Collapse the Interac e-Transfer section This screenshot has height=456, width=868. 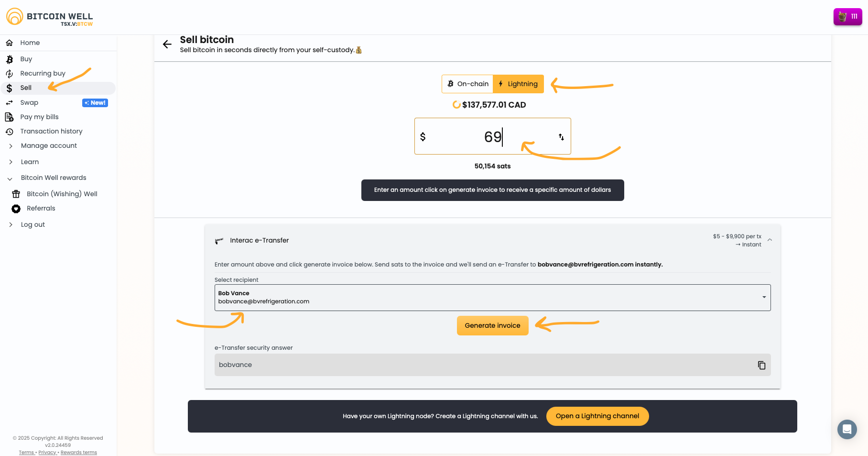pyautogui.click(x=770, y=240)
